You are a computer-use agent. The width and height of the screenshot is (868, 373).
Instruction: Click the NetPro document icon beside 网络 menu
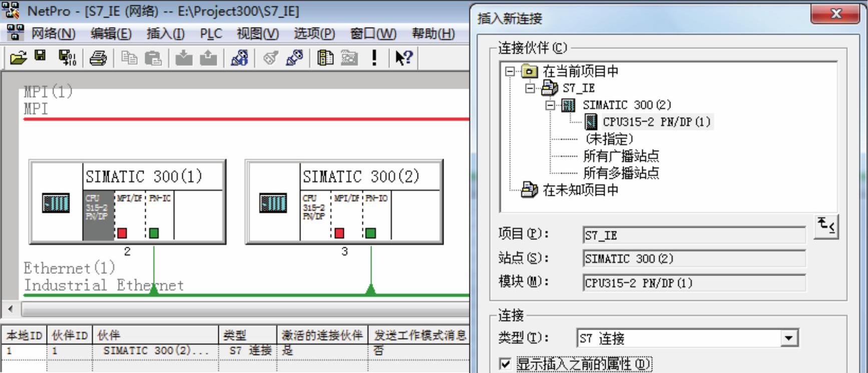(x=15, y=33)
